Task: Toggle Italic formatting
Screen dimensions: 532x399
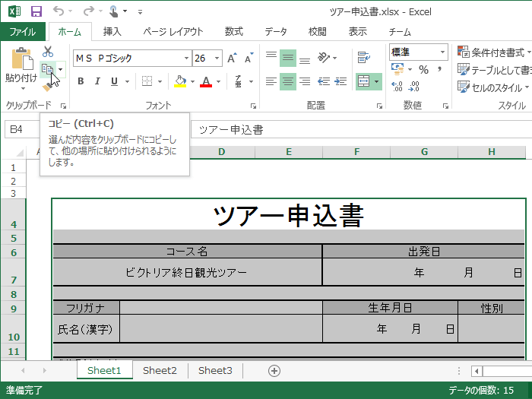Action: tap(97, 81)
